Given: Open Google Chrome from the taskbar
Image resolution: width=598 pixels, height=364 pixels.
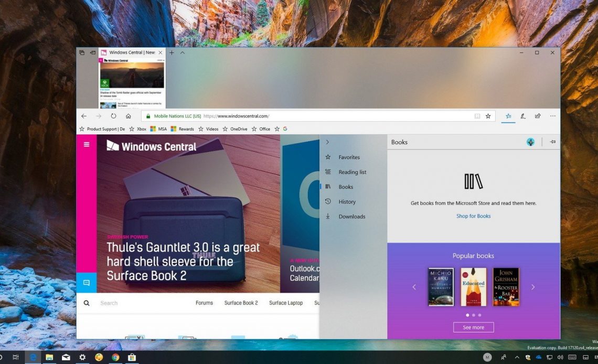Looking at the screenshot, I should tap(115, 357).
